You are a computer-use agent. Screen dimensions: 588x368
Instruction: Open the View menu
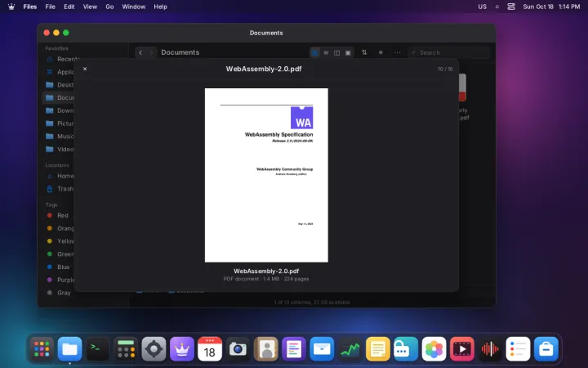pos(90,7)
